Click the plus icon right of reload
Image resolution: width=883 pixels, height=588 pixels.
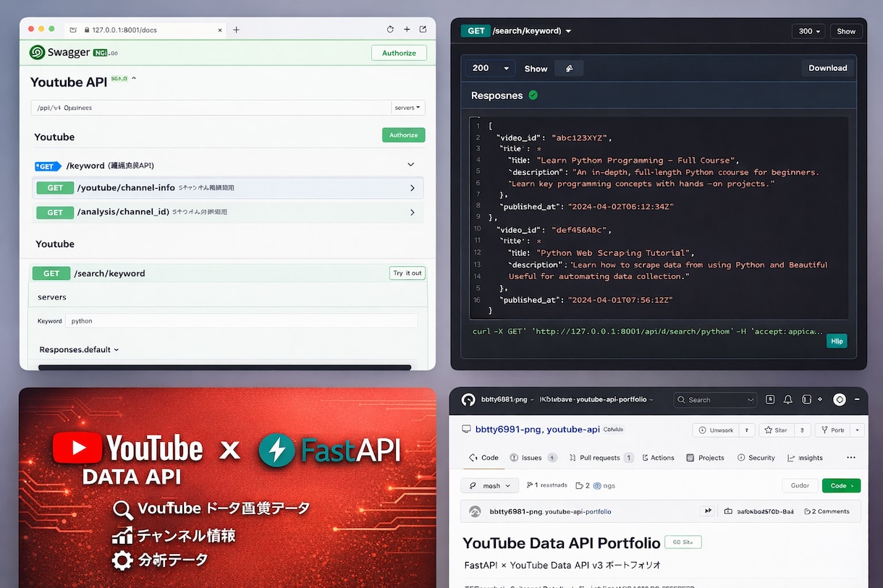click(407, 30)
